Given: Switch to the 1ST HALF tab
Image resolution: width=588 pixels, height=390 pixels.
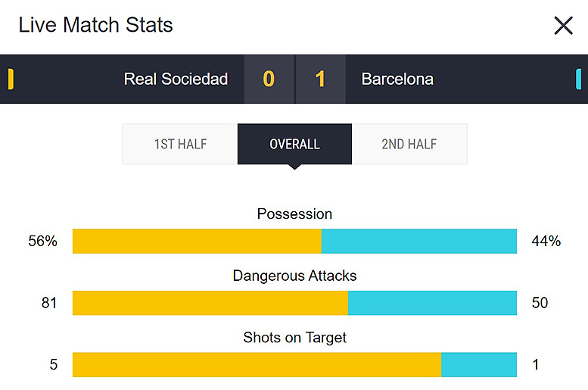Looking at the screenshot, I should click(180, 144).
